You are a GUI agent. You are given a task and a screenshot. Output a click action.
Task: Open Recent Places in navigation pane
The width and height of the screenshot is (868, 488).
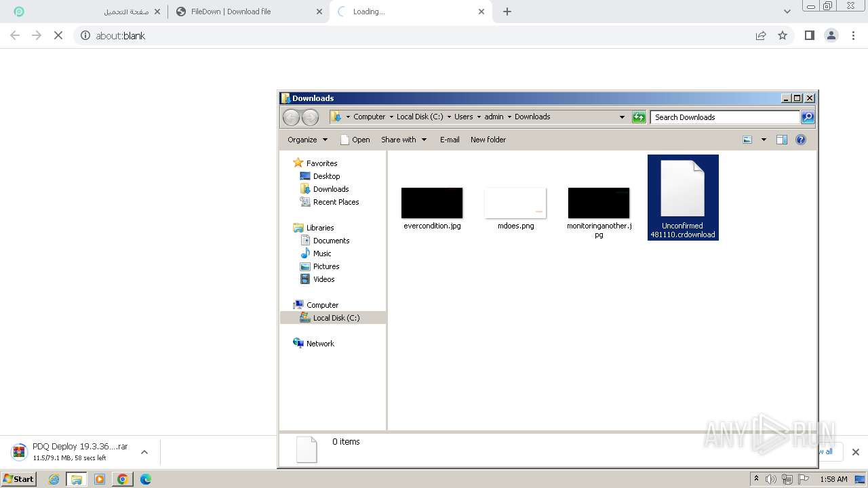[x=336, y=202]
